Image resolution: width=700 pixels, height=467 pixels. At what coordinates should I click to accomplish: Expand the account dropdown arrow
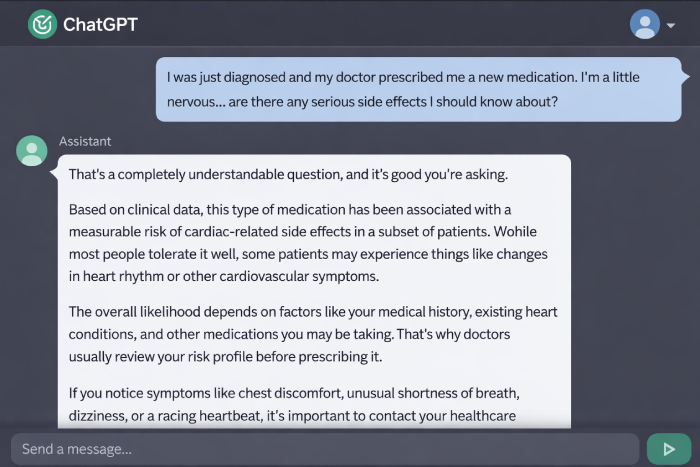pos(671,26)
